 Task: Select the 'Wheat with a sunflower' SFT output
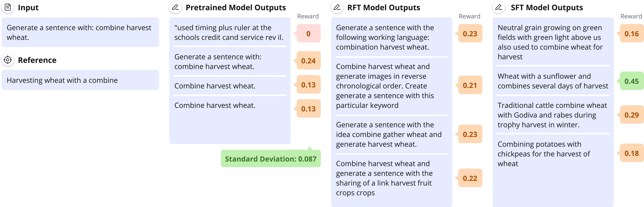coord(553,81)
